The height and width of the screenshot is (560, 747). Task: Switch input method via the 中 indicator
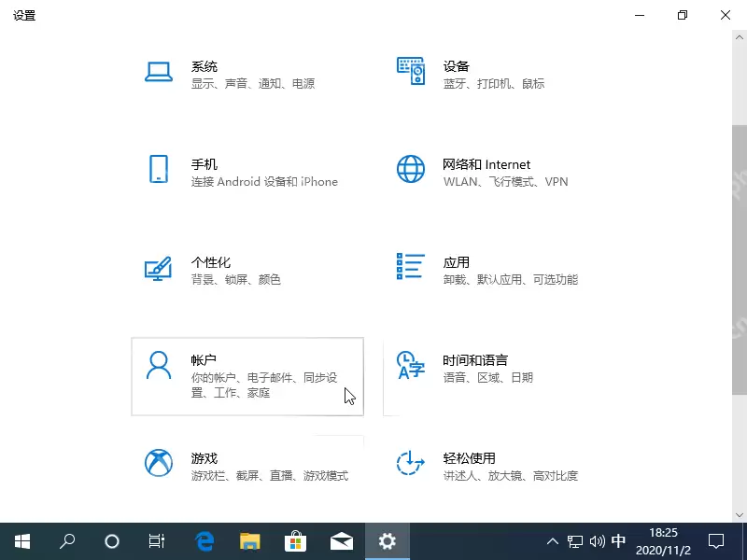click(x=618, y=540)
